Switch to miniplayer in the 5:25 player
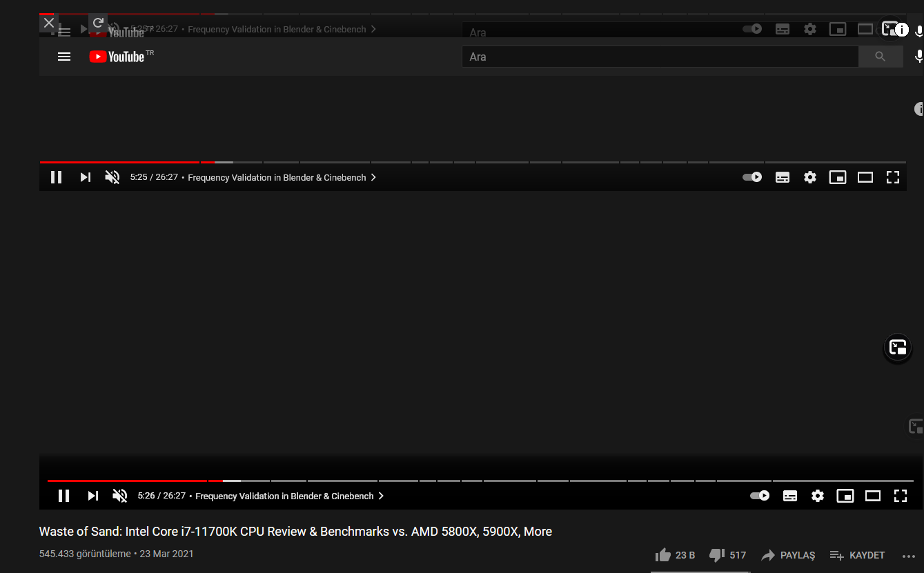Viewport: 924px width, 573px height. click(x=837, y=177)
